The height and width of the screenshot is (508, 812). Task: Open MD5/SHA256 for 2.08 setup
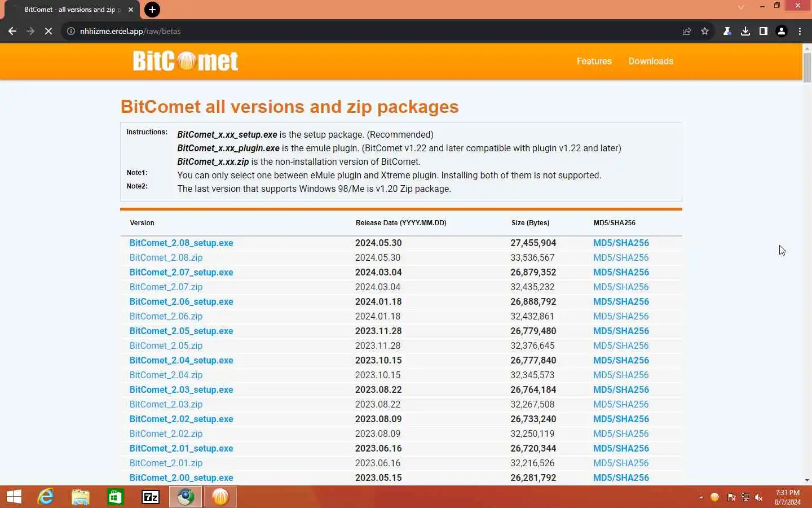pyautogui.click(x=621, y=243)
